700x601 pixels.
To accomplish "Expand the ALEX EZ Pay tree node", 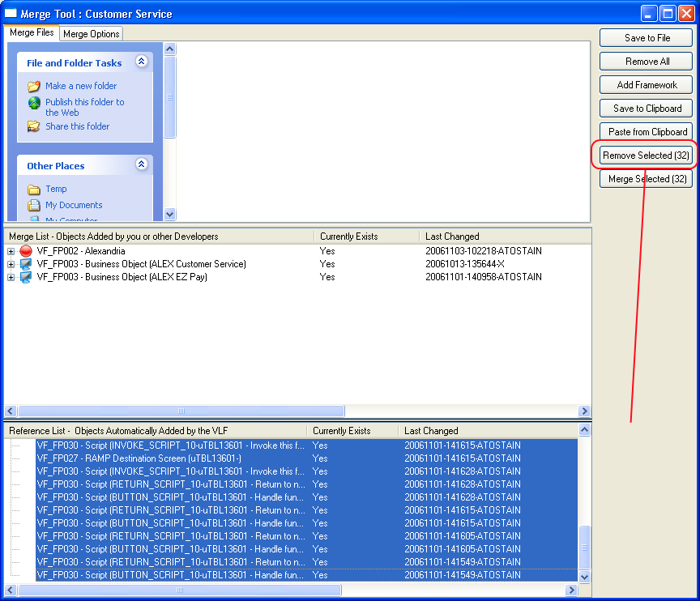I will pos(11,278).
